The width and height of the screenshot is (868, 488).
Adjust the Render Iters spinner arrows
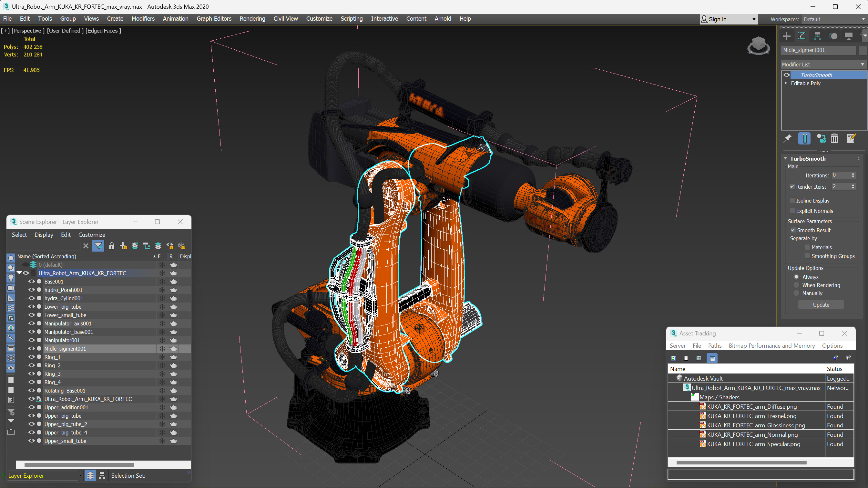(853, 186)
